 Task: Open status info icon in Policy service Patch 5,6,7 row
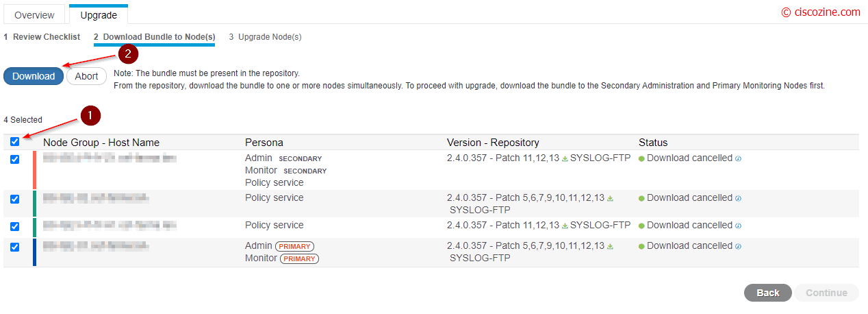point(739,198)
